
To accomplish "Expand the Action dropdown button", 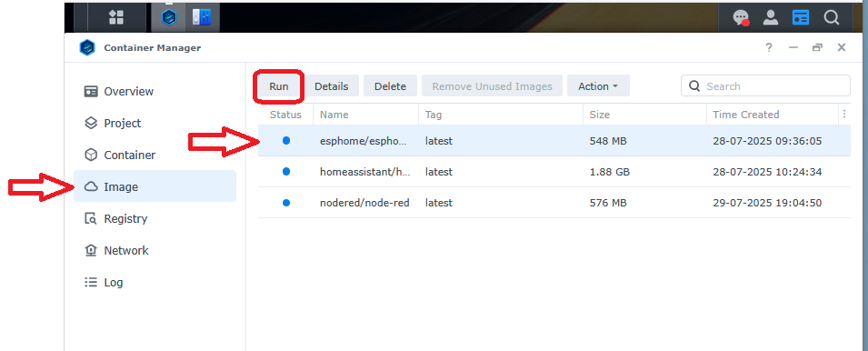I will pyautogui.click(x=598, y=86).
